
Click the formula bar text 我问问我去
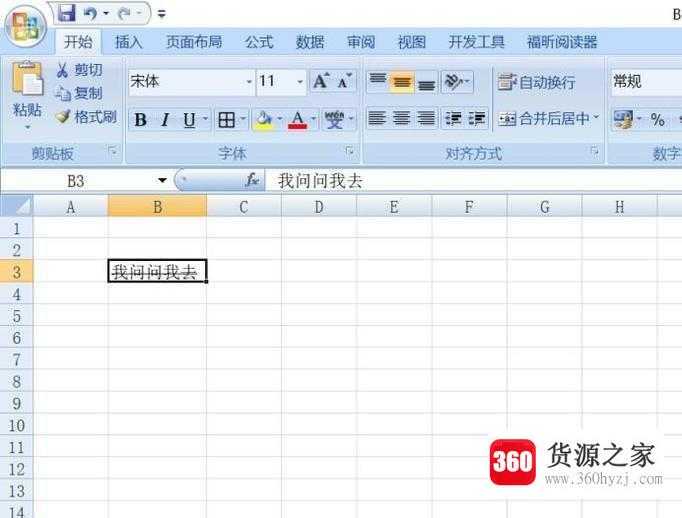[320, 180]
